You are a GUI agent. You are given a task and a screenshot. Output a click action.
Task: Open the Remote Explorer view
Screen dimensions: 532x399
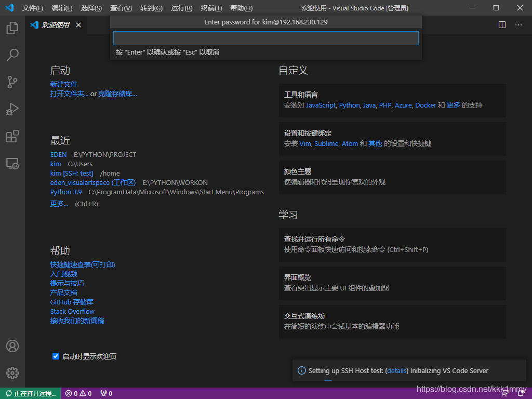[12, 164]
